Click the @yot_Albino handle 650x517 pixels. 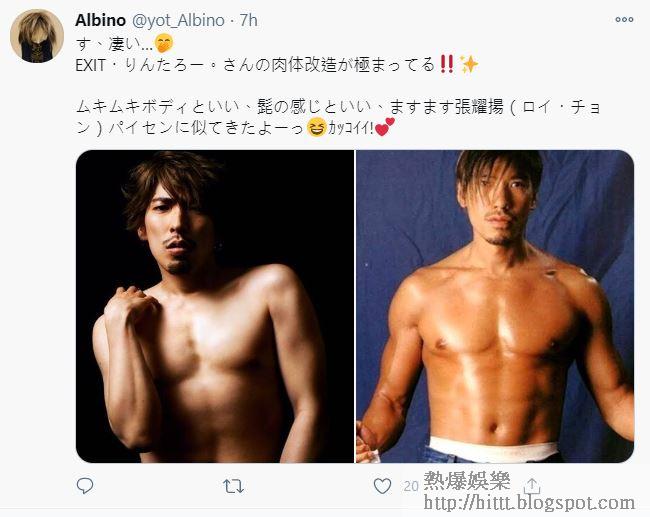click(178, 20)
